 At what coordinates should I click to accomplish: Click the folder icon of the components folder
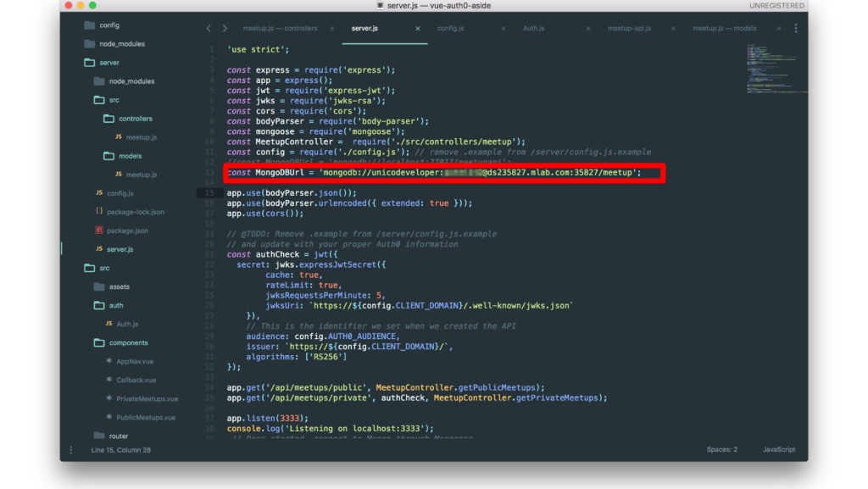click(x=99, y=342)
